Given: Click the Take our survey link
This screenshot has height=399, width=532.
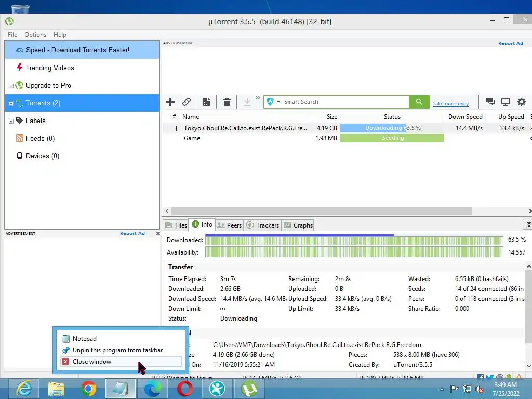Looking at the screenshot, I should 450,104.
